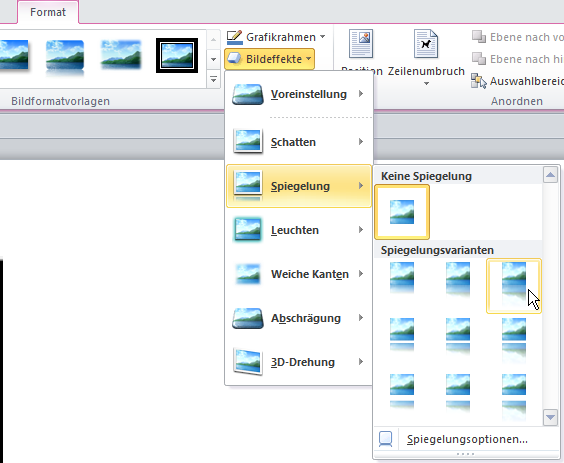564x463 pixels.
Task: Expand Leuchten submenu arrow
Action: coord(361,230)
